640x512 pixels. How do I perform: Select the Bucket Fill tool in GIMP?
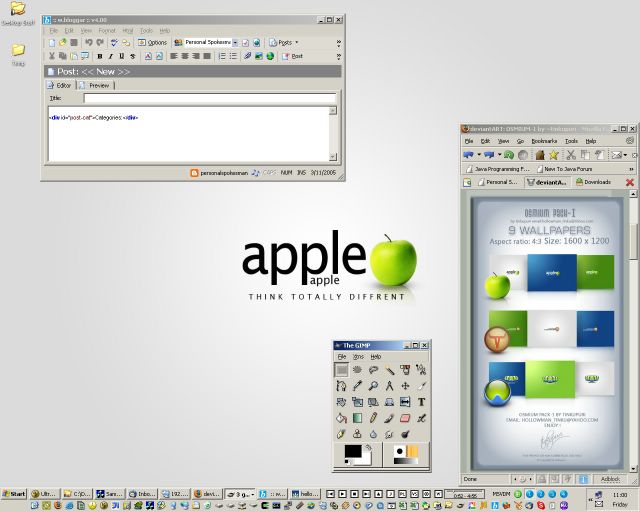341,418
